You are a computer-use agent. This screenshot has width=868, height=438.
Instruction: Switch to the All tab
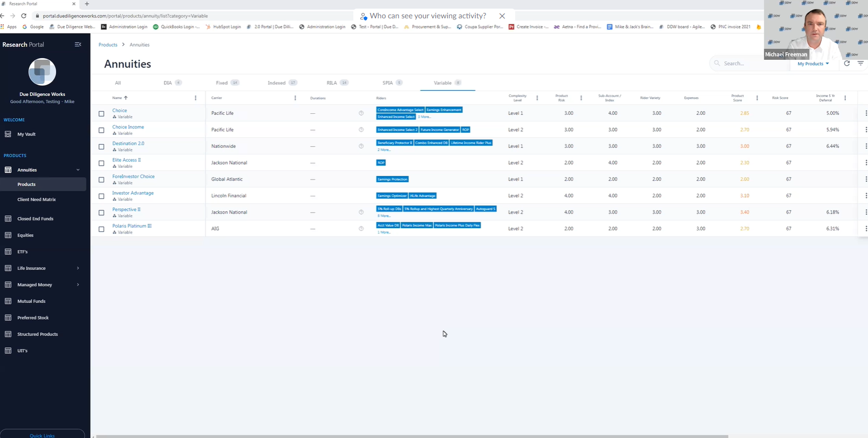[x=118, y=83]
